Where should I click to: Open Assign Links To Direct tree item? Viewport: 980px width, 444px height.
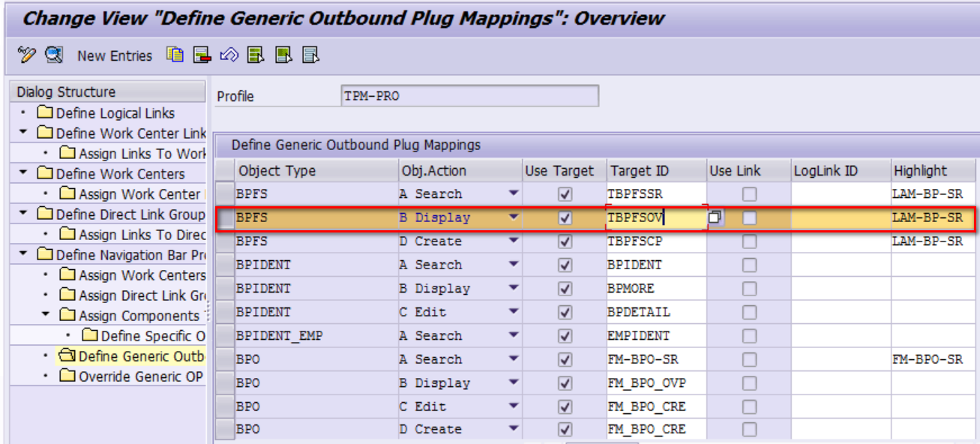[x=142, y=235]
